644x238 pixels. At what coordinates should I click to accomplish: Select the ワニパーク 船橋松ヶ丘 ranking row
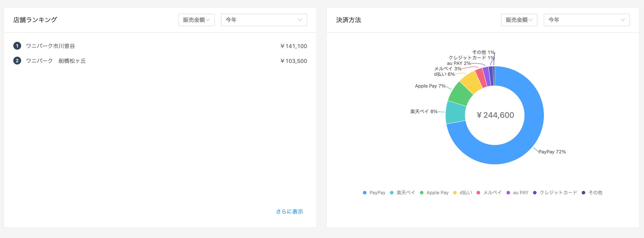[160, 61]
